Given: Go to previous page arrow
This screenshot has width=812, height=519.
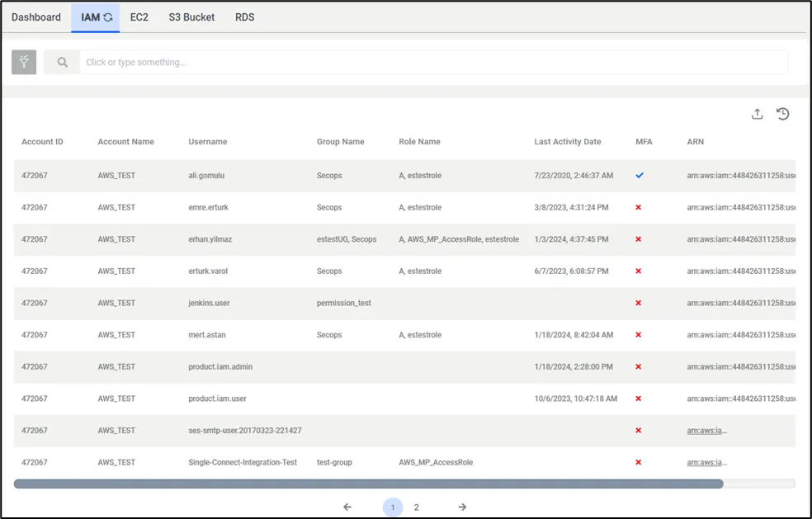Looking at the screenshot, I should point(347,507).
